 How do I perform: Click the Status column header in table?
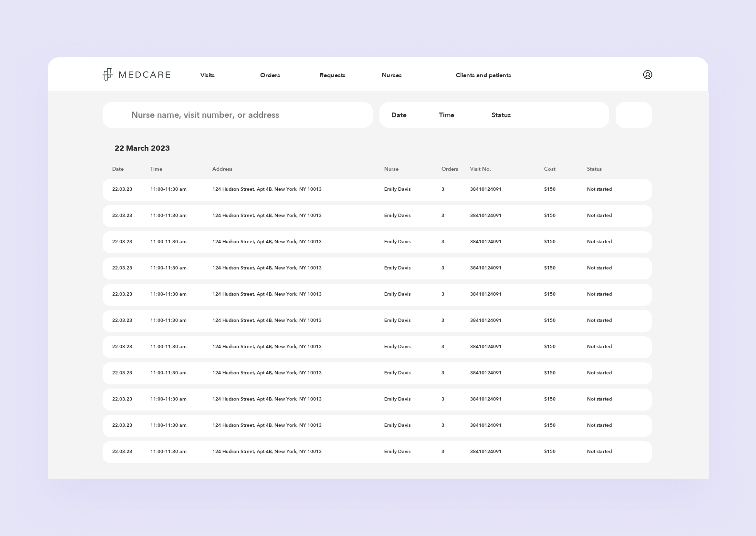[x=594, y=169]
